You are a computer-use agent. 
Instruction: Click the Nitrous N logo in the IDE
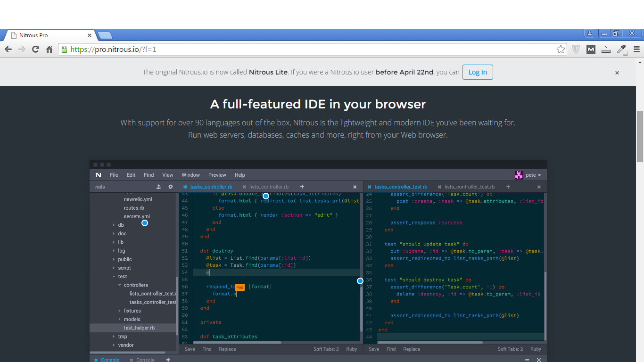98,175
